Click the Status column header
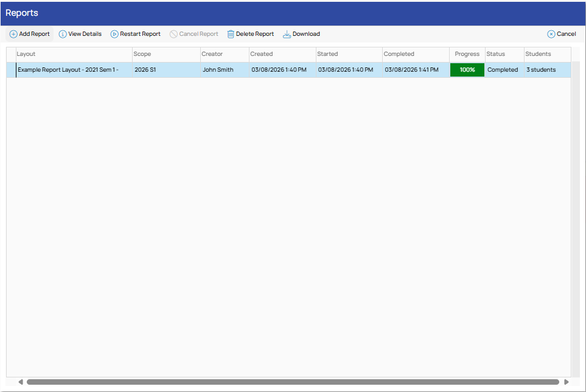Screen dimensions: 586x392 504,54
